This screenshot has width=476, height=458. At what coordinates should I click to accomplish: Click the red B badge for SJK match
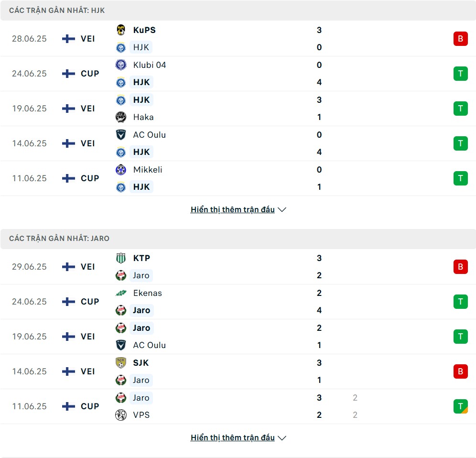461,371
